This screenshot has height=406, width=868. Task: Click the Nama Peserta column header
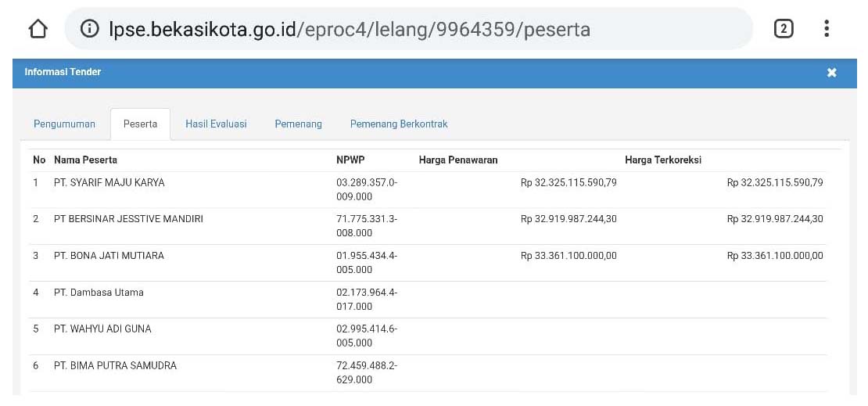click(x=85, y=160)
